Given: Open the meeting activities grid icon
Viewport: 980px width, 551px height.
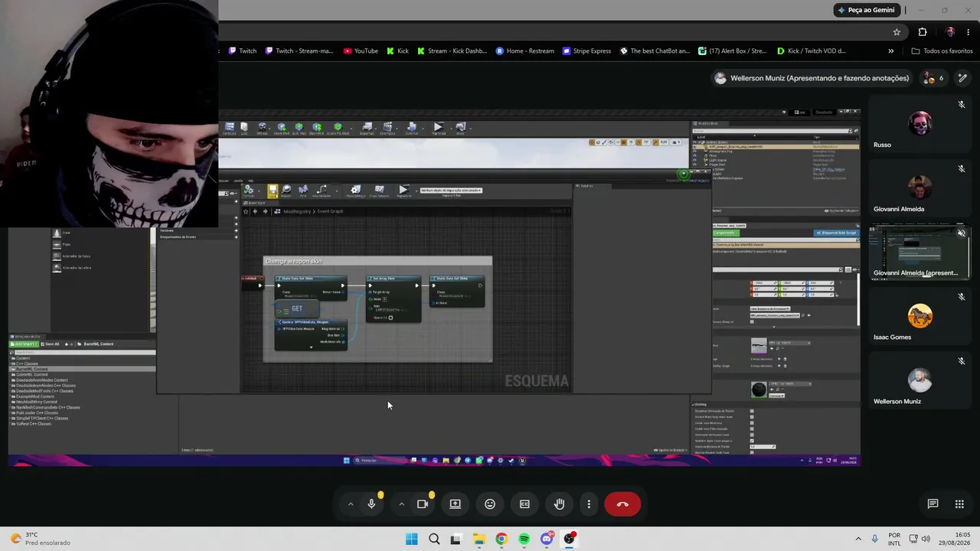Looking at the screenshot, I should coord(959,504).
